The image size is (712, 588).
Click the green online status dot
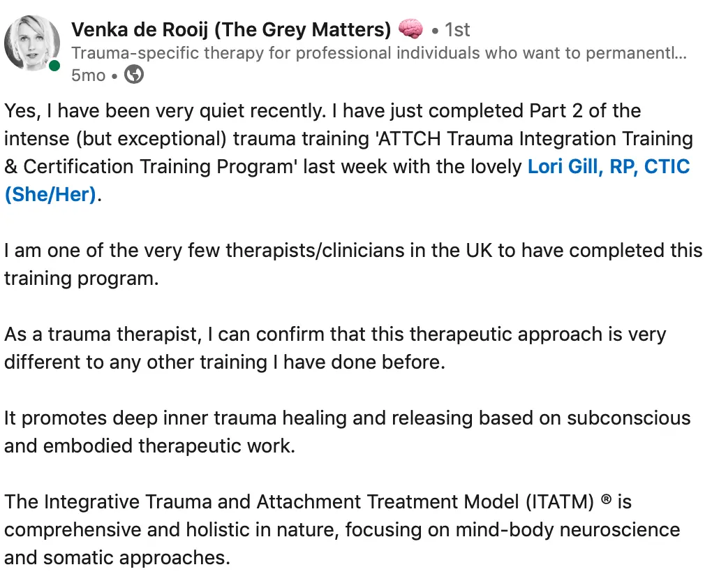click(54, 66)
